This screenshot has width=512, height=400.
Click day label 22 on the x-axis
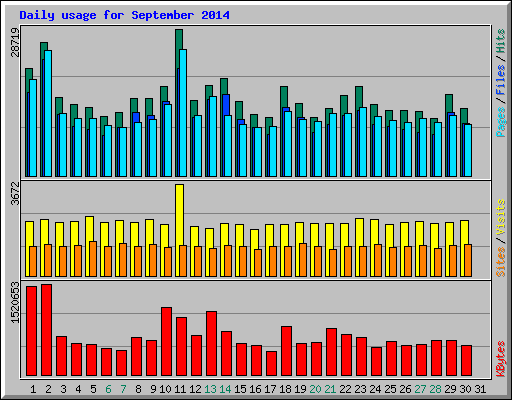click(345, 389)
